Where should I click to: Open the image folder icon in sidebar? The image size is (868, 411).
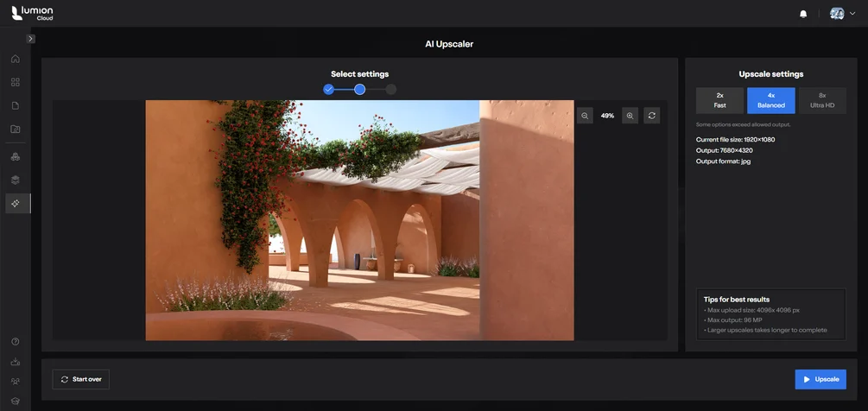[16, 130]
